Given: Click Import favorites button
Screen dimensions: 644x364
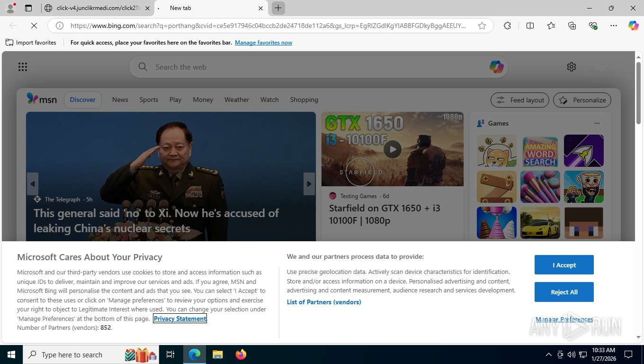Looking at the screenshot, I should pos(31,43).
